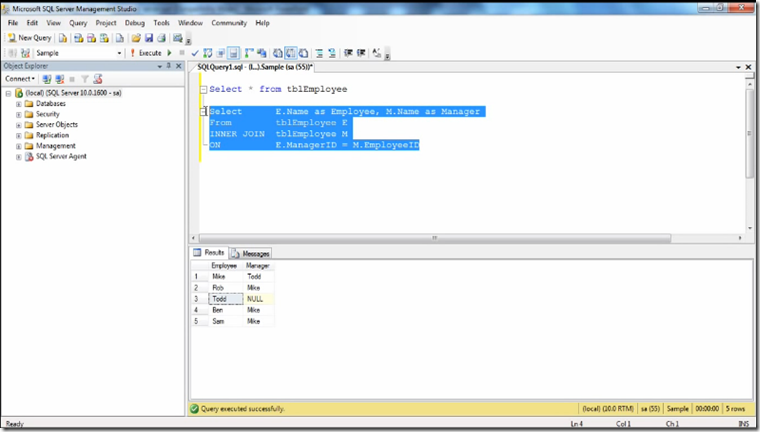
Task: Click the Employee column header
Action: click(x=224, y=266)
